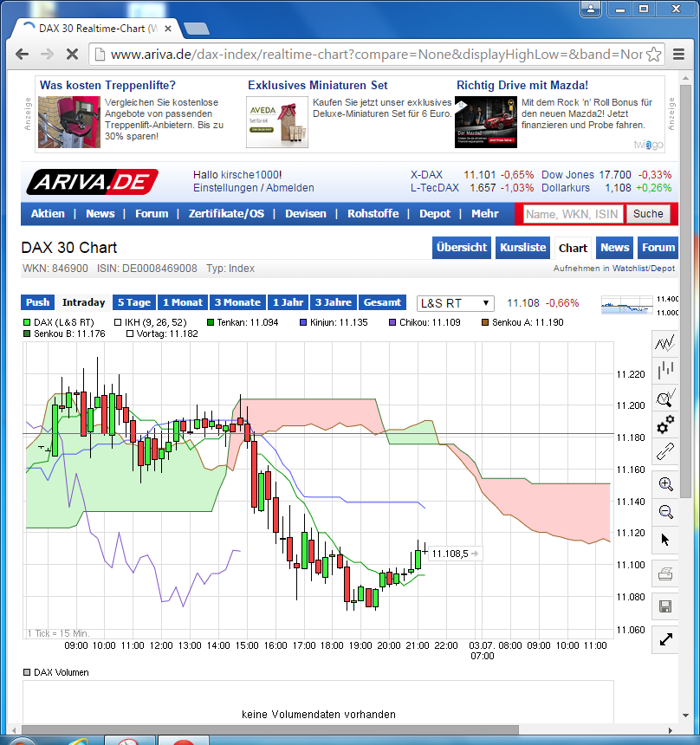Click inside the Name, WKN, ISIN search field
The image size is (700, 745).
(x=569, y=213)
